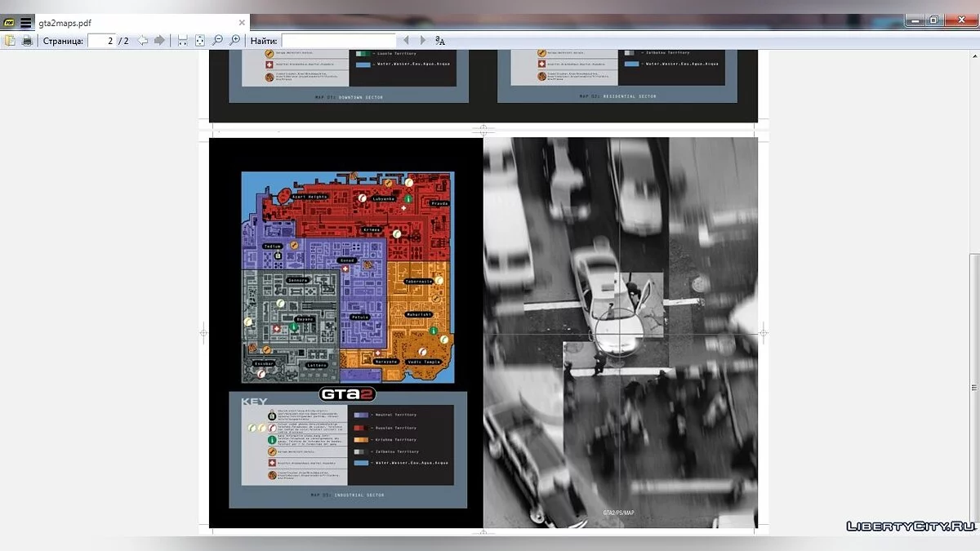Select the Fit Width view icon

[182, 40]
